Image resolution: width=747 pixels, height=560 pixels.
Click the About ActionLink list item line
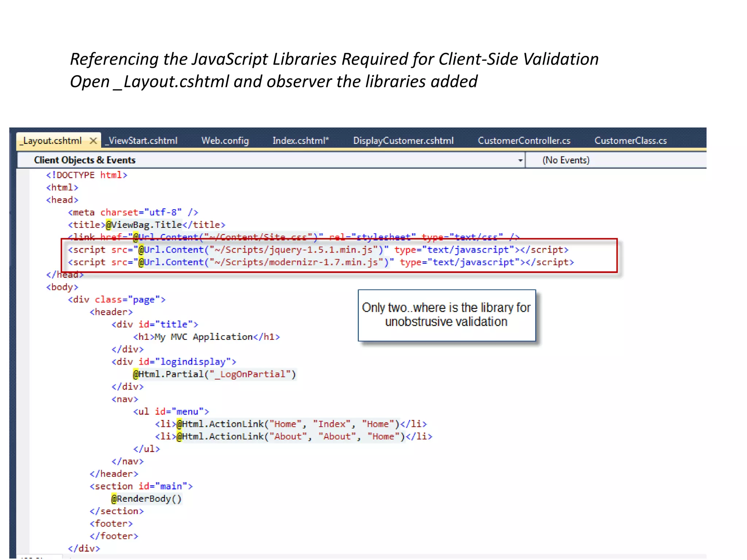click(293, 436)
